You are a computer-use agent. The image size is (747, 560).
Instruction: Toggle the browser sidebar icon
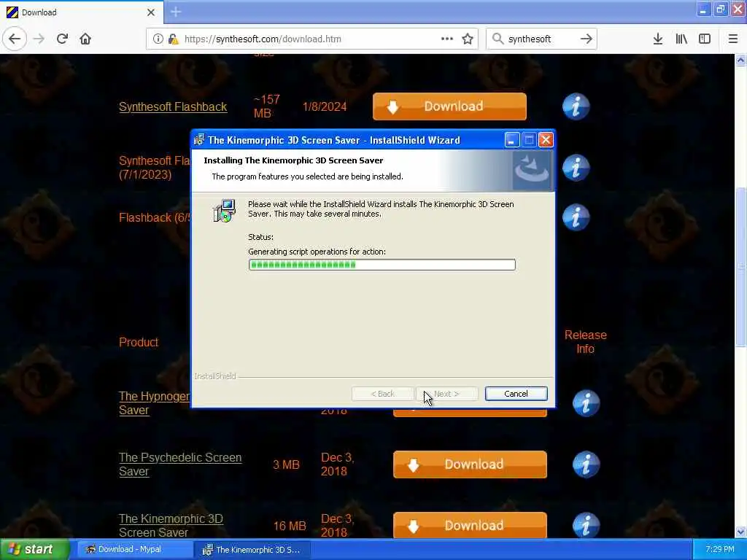(705, 39)
